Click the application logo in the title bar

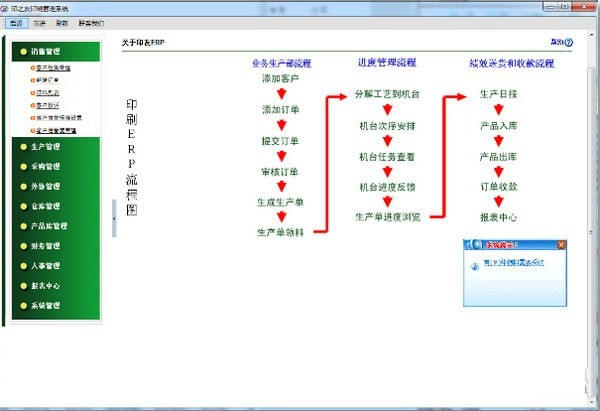pos(5,8)
